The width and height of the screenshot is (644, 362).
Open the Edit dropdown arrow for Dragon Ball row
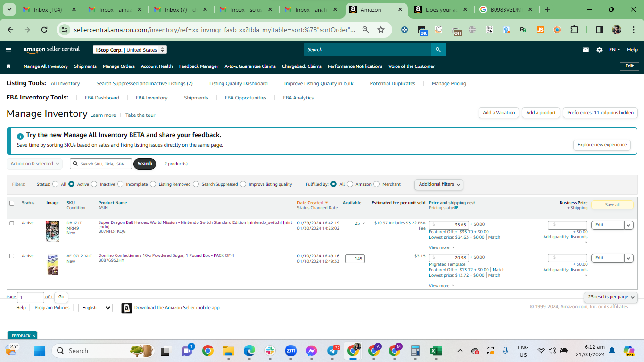629,225
